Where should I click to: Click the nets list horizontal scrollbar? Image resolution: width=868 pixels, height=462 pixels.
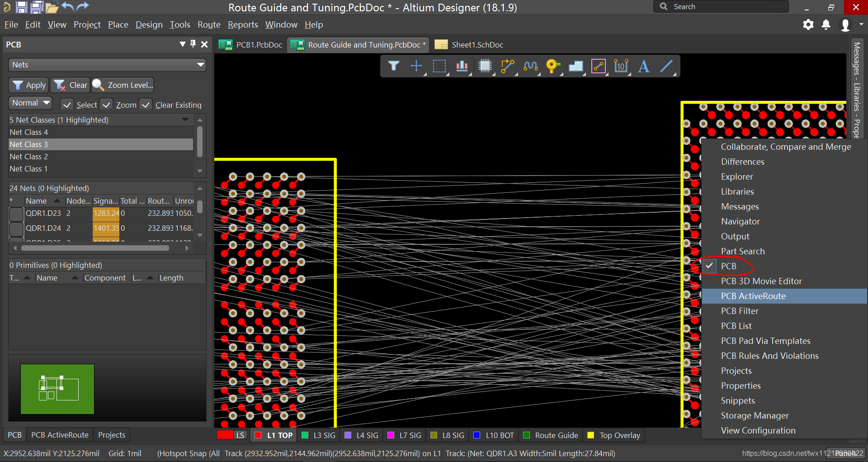pyautogui.click(x=95, y=248)
